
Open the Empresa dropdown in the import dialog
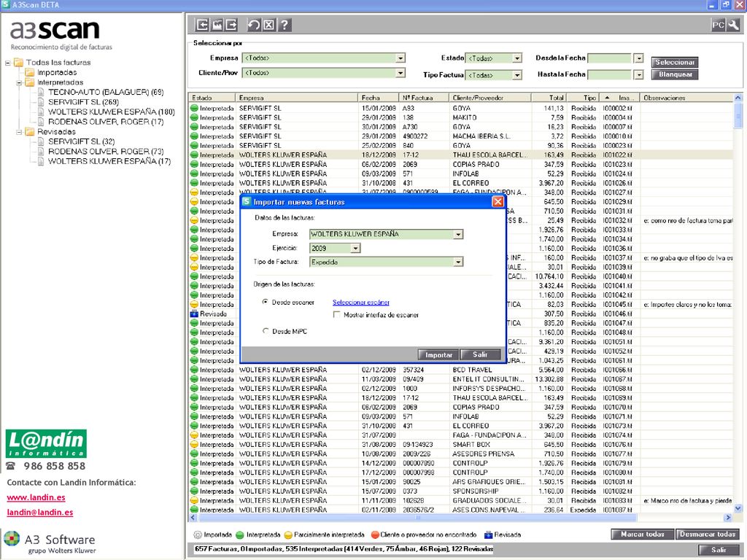coord(458,234)
